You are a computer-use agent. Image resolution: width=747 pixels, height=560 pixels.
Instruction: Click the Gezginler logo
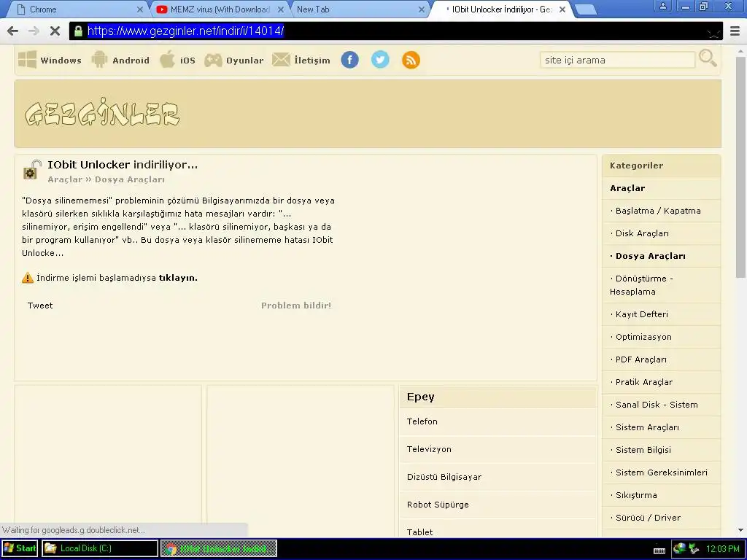(x=102, y=113)
